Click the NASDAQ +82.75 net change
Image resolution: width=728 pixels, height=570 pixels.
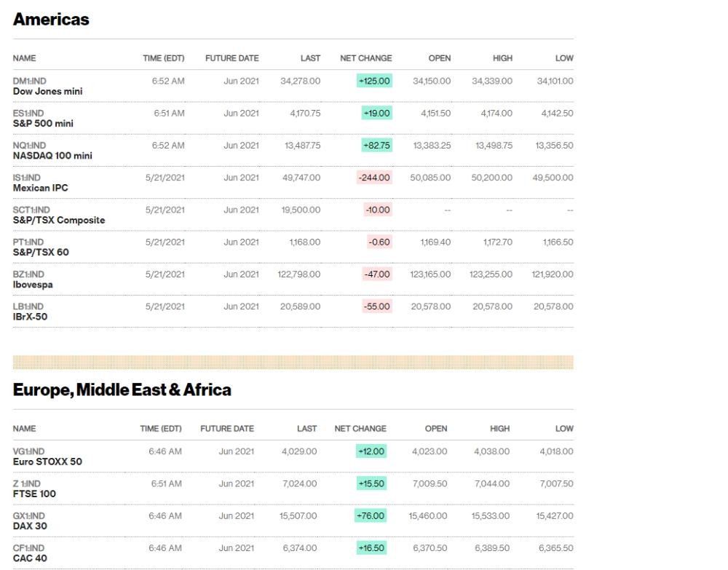pos(377,146)
